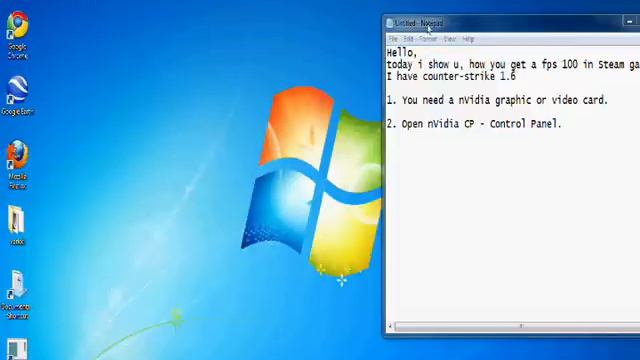This screenshot has height=360, width=640.
Task: Place cursor in the empty Notepad text area
Action: pyautogui.click(x=513, y=224)
